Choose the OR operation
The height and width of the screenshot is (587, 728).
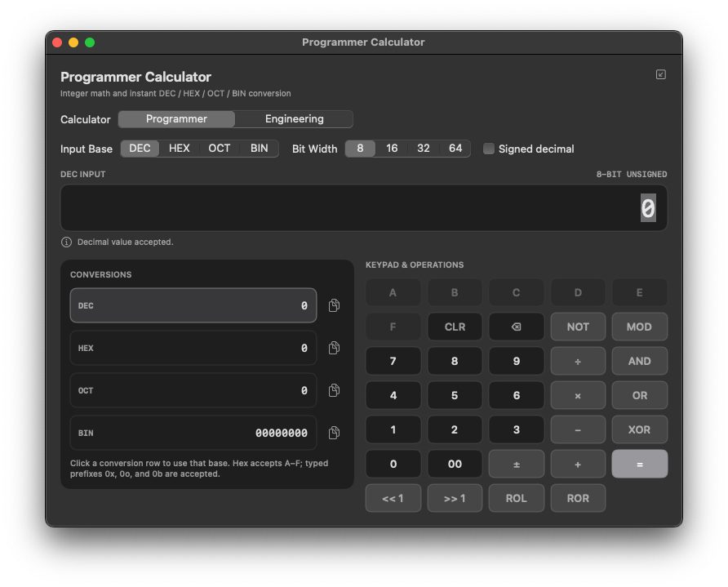click(639, 395)
